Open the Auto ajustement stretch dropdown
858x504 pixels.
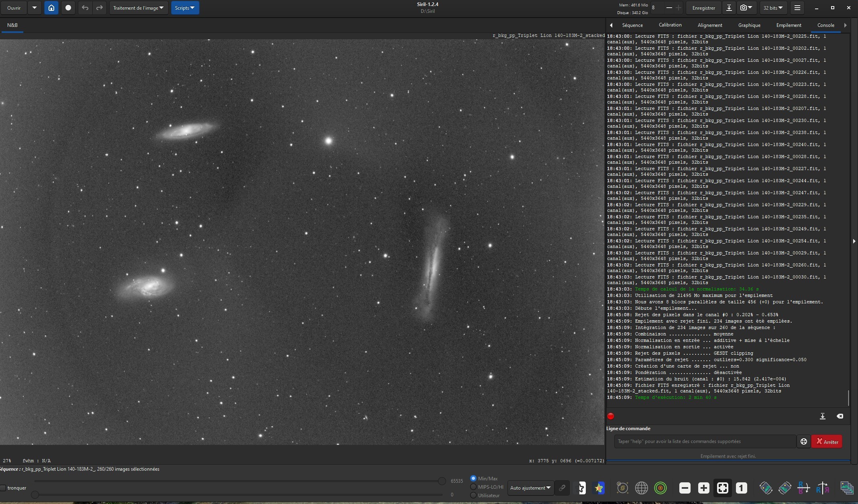[x=530, y=488]
